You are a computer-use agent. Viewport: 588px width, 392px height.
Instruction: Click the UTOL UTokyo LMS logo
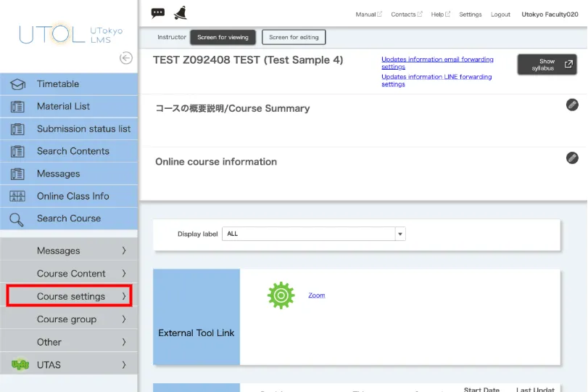coord(70,35)
